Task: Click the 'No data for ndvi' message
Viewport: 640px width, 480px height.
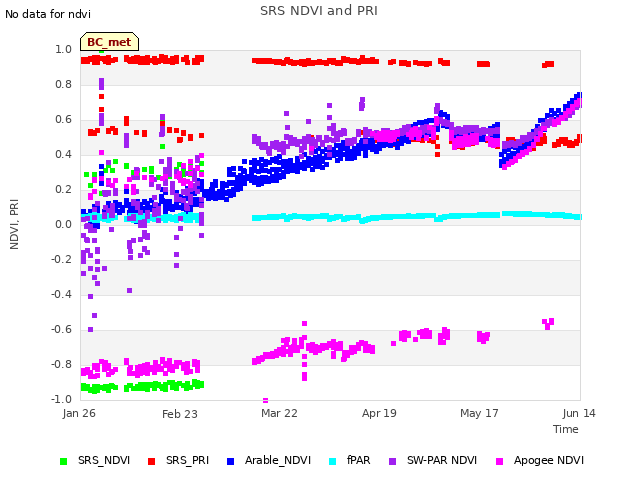Action: (x=48, y=14)
